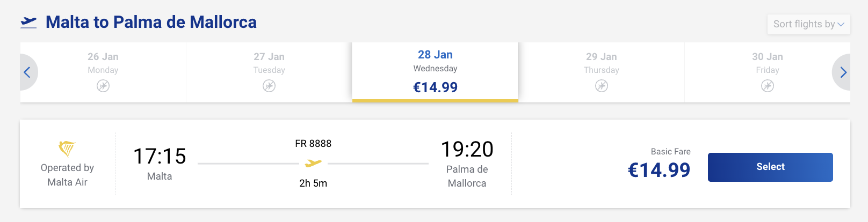868x222 pixels.
Task: Click the Malta to Palma de Mallorca heading
Action: point(151,22)
